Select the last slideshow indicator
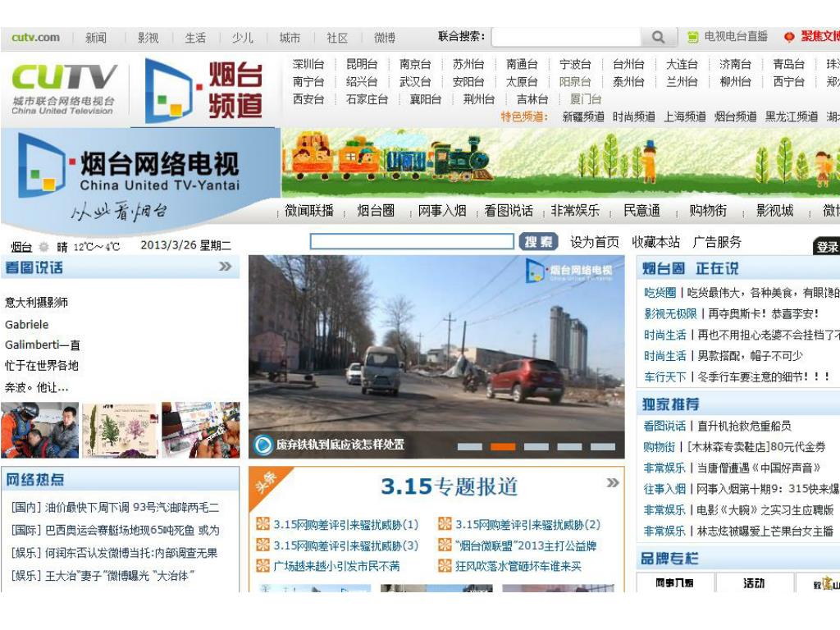Viewport: 840px width, 630px height. 603,447
